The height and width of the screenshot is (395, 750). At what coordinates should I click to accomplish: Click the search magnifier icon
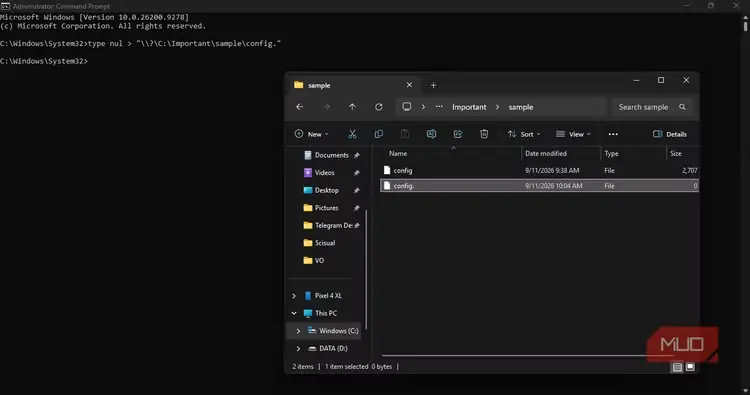[x=683, y=107]
